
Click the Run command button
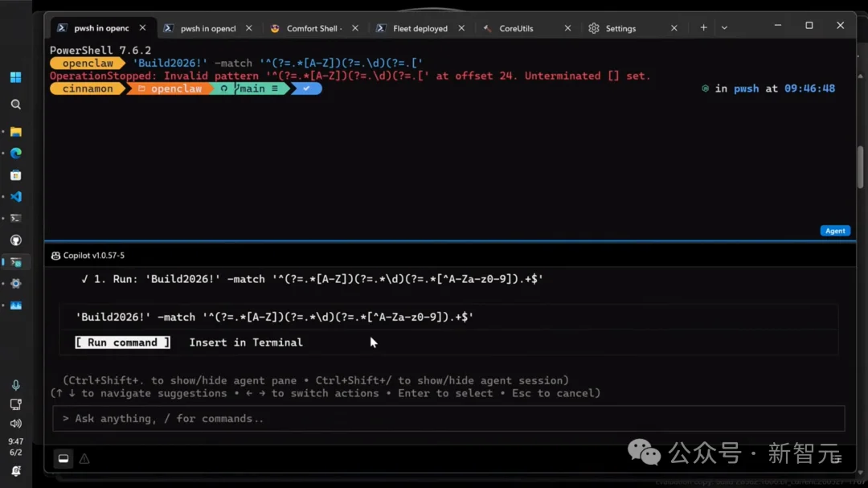click(122, 342)
